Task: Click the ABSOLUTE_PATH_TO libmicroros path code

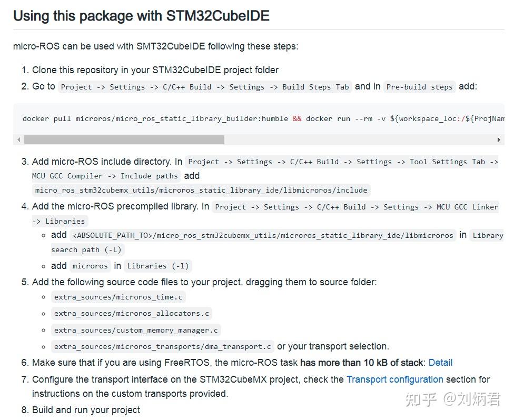Action: point(262,235)
